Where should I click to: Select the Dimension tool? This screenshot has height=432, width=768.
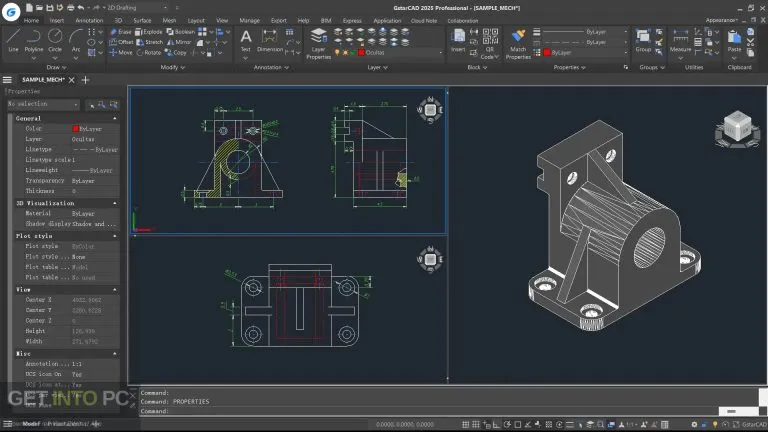(270, 40)
